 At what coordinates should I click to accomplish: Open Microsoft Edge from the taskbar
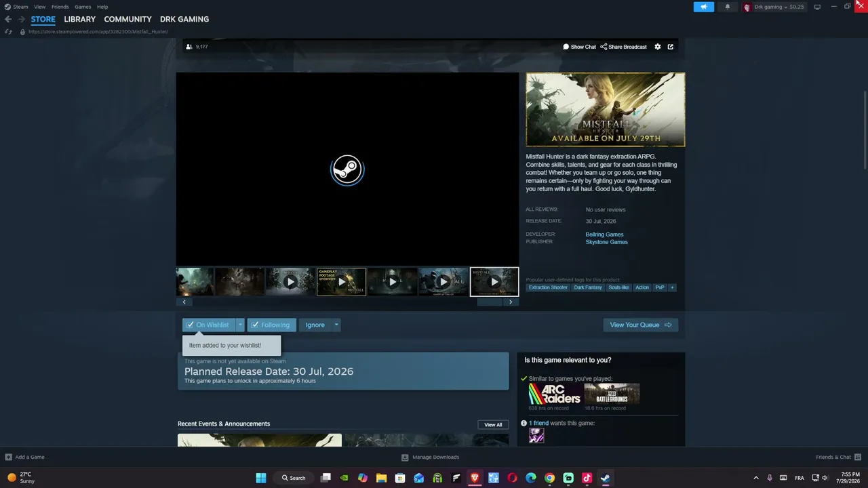click(531, 478)
